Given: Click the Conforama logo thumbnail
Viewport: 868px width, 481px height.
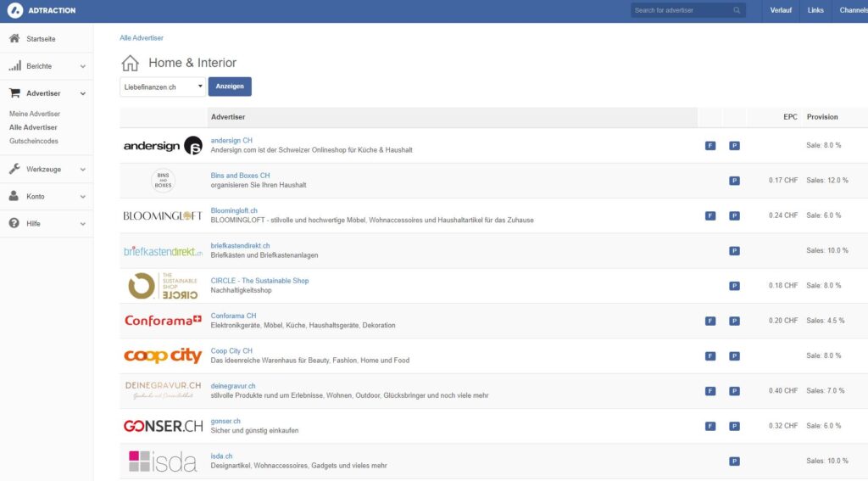Looking at the screenshot, I should tap(163, 321).
